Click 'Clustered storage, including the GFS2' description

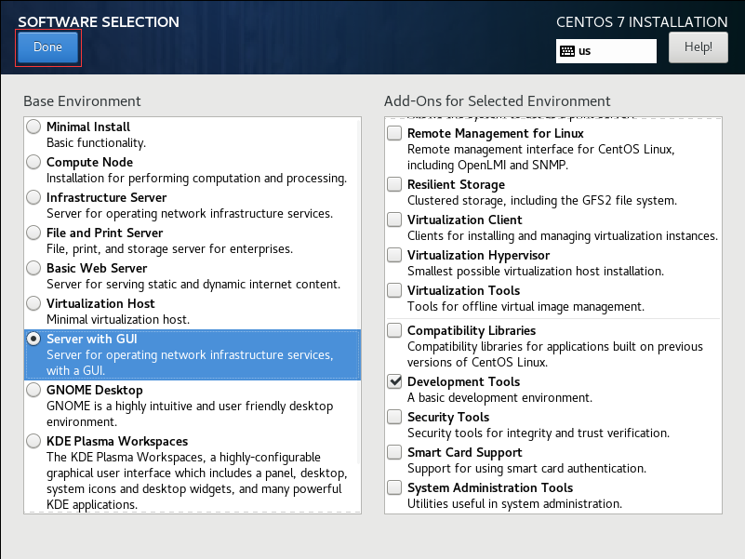point(542,201)
